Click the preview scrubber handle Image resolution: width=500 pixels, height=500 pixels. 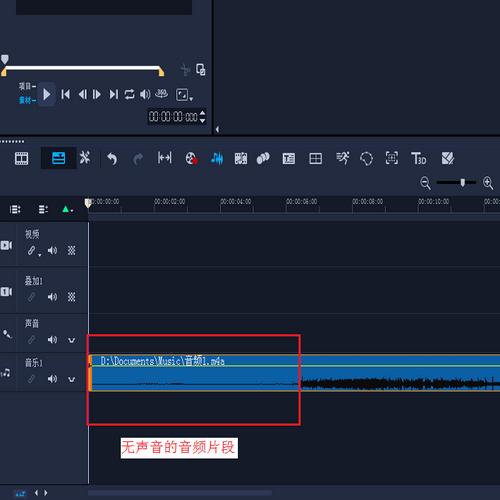point(5,60)
